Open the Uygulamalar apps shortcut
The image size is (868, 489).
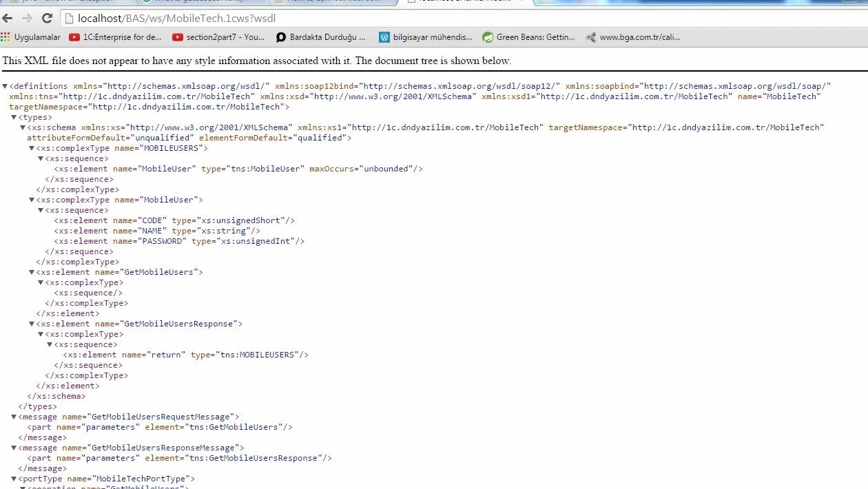click(31, 37)
